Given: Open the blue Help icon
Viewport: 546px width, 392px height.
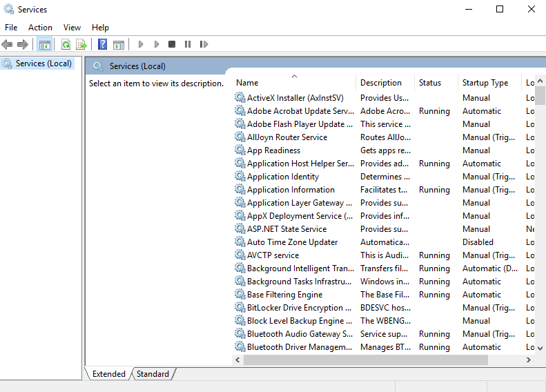Looking at the screenshot, I should click(x=102, y=44).
